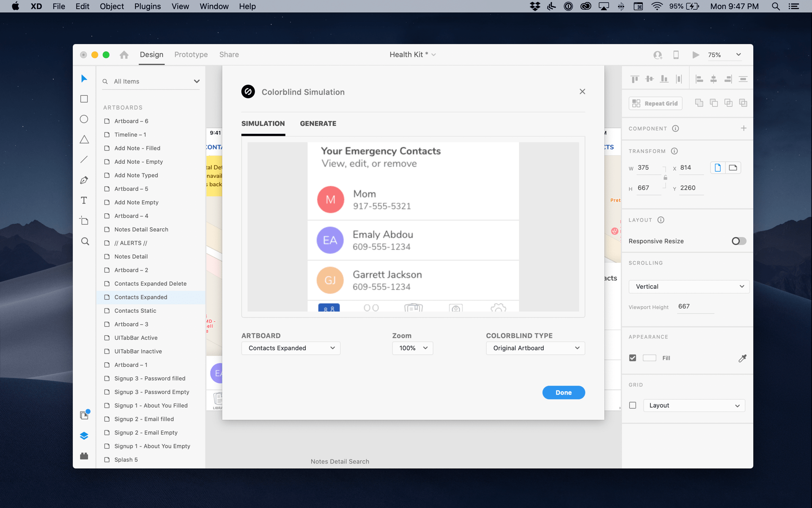Image resolution: width=812 pixels, height=508 pixels.
Task: Open the Colorblind Type dropdown
Action: tap(534, 348)
